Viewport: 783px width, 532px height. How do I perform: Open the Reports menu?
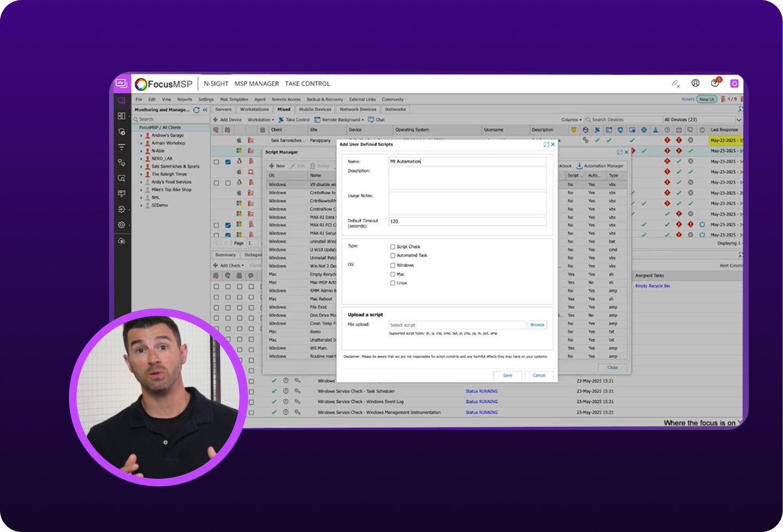pyautogui.click(x=185, y=100)
